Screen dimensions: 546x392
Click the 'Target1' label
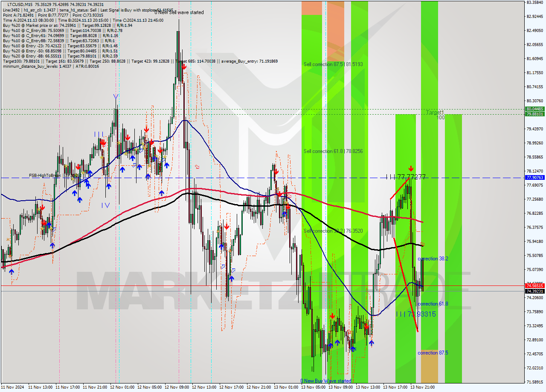pos(435,112)
